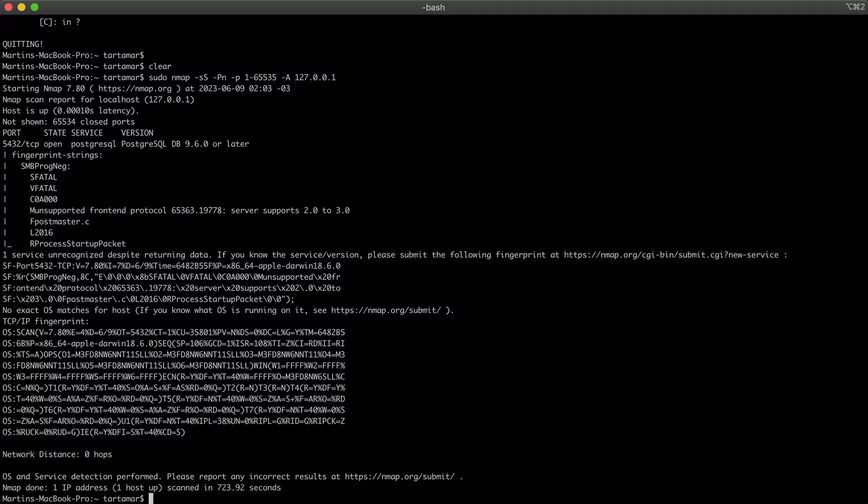Select the sudo nmap command line

point(244,77)
